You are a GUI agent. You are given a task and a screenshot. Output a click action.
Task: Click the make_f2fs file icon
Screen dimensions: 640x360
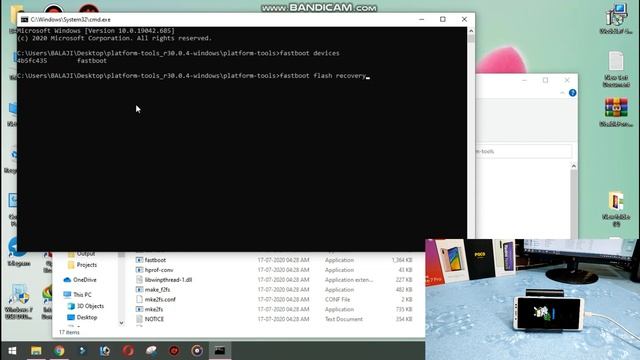tap(139, 289)
